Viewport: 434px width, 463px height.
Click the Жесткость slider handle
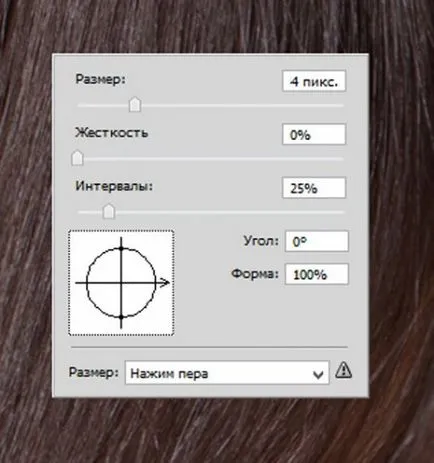tap(78, 158)
